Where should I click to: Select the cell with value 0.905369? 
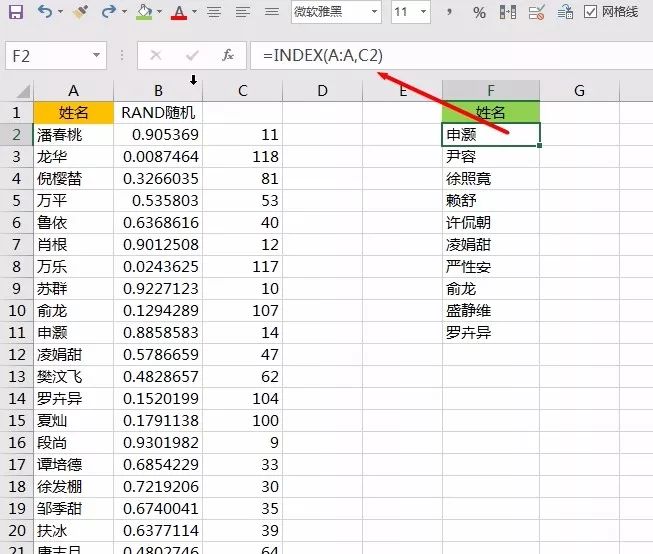tap(158, 135)
